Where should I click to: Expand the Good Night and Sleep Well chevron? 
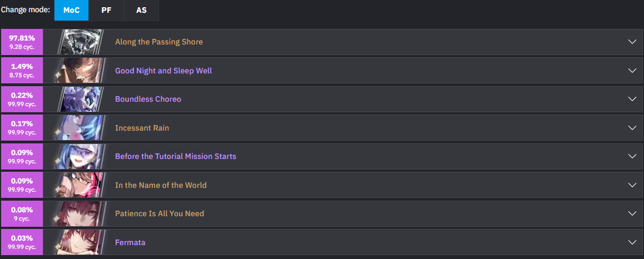point(632,71)
